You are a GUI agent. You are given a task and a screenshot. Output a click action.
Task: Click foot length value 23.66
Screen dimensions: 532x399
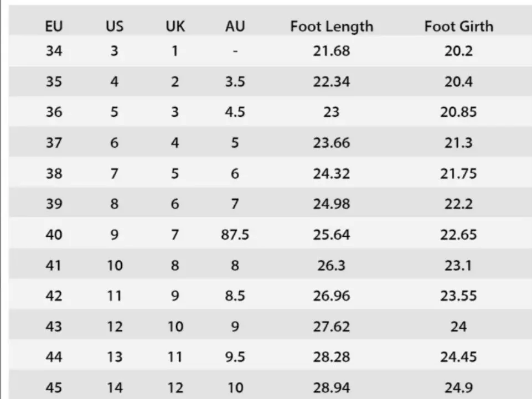[x=331, y=143]
